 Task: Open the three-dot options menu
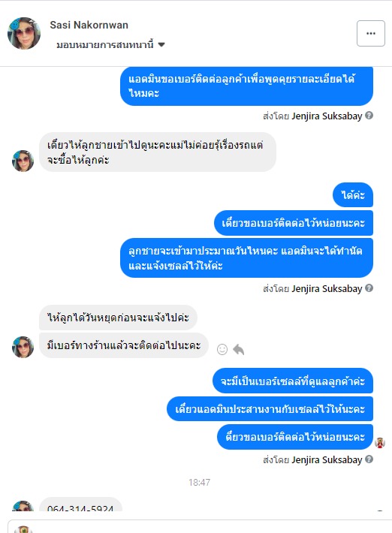370,33
